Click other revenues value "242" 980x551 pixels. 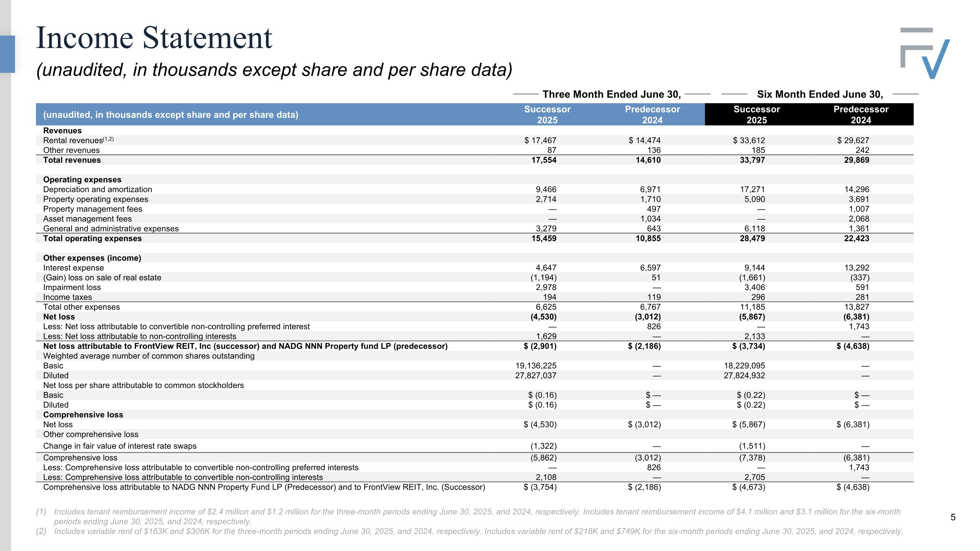coord(862,150)
